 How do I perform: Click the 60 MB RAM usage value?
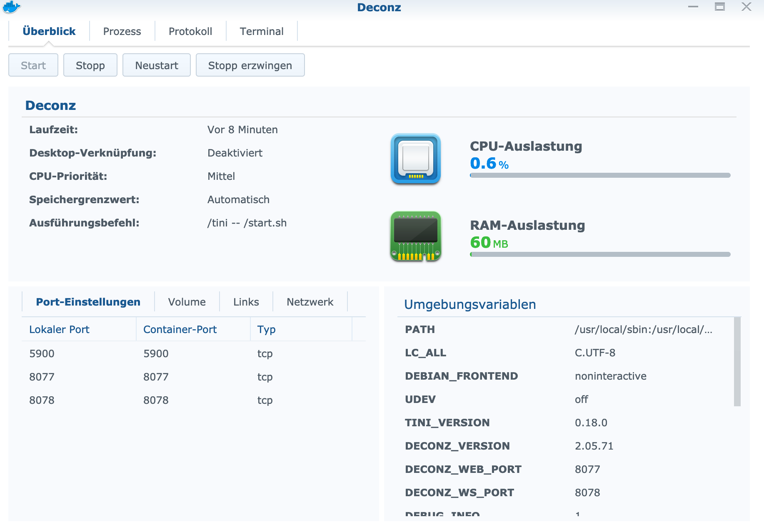tap(489, 242)
